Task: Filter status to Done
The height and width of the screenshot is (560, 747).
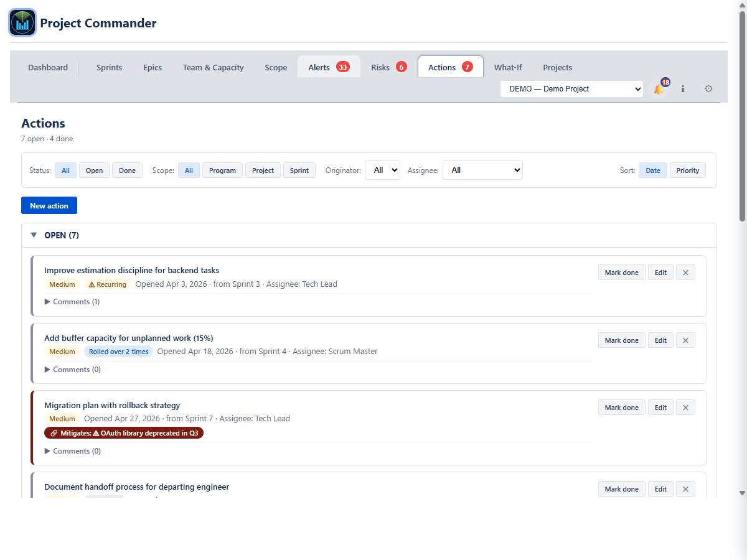Action: [x=127, y=170]
